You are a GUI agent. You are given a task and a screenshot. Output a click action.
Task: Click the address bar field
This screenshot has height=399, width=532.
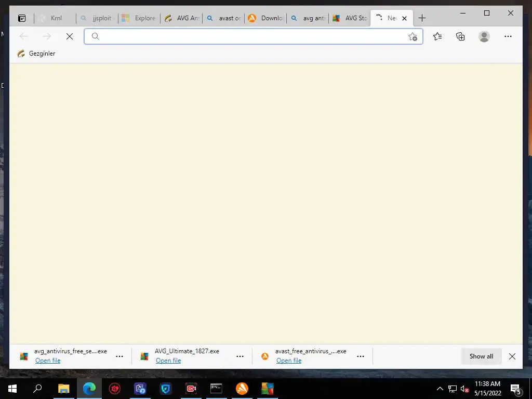coord(253,36)
